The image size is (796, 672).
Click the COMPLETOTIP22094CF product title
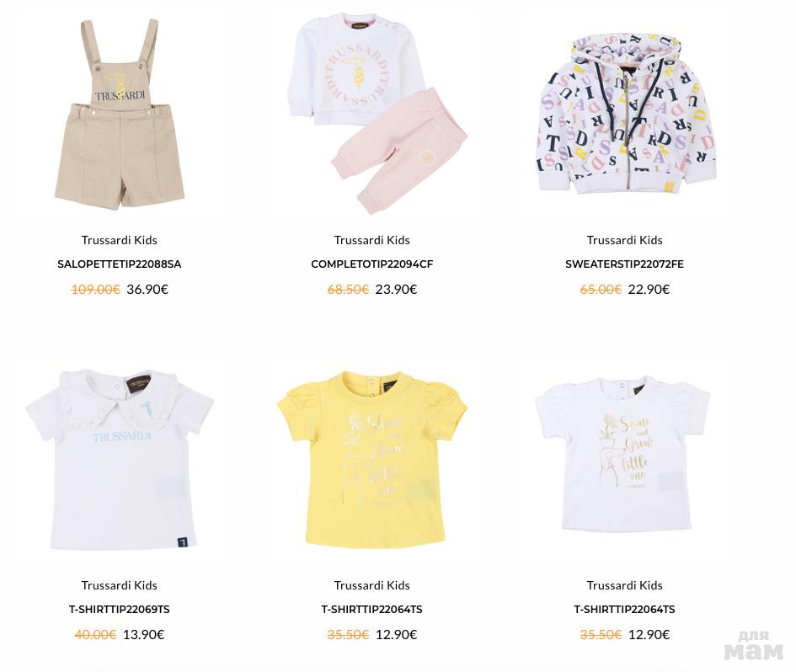pyautogui.click(x=372, y=264)
